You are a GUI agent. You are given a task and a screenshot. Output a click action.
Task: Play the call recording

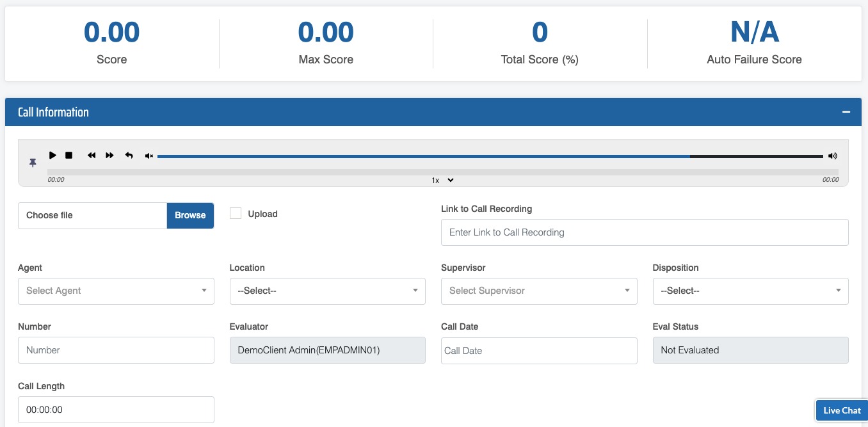click(x=52, y=156)
